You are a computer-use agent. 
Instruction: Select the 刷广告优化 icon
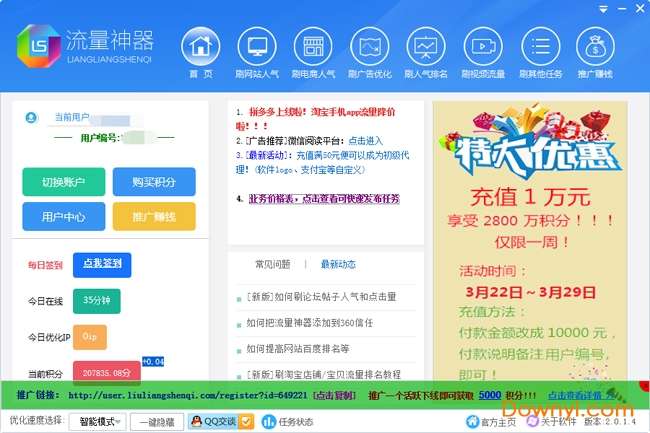point(370,46)
